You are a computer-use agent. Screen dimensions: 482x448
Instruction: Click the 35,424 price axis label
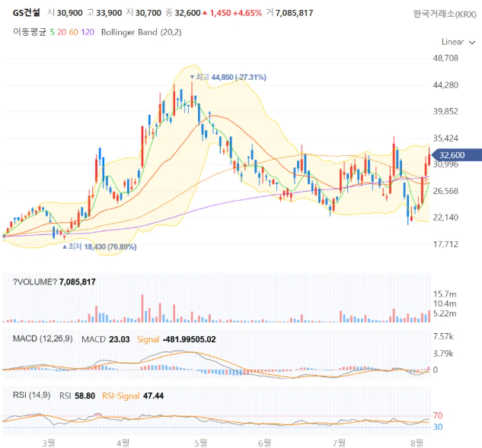[x=445, y=138]
